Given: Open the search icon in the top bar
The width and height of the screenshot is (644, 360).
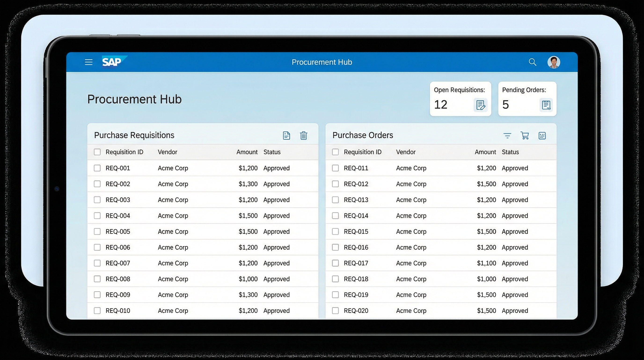Looking at the screenshot, I should point(533,62).
